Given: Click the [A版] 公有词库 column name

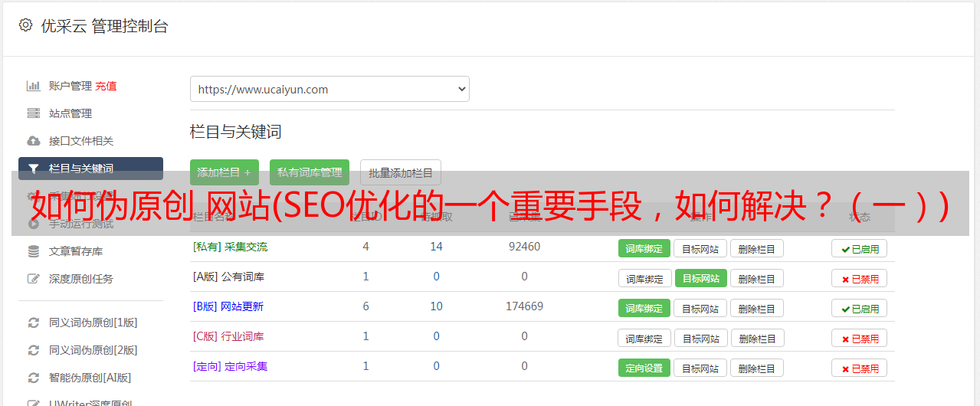Looking at the screenshot, I should pos(228,277).
